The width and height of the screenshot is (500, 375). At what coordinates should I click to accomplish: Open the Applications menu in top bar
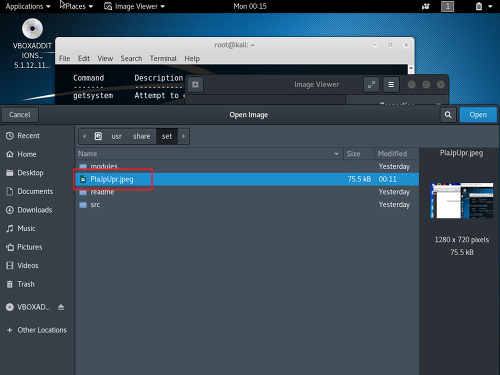coord(28,6)
